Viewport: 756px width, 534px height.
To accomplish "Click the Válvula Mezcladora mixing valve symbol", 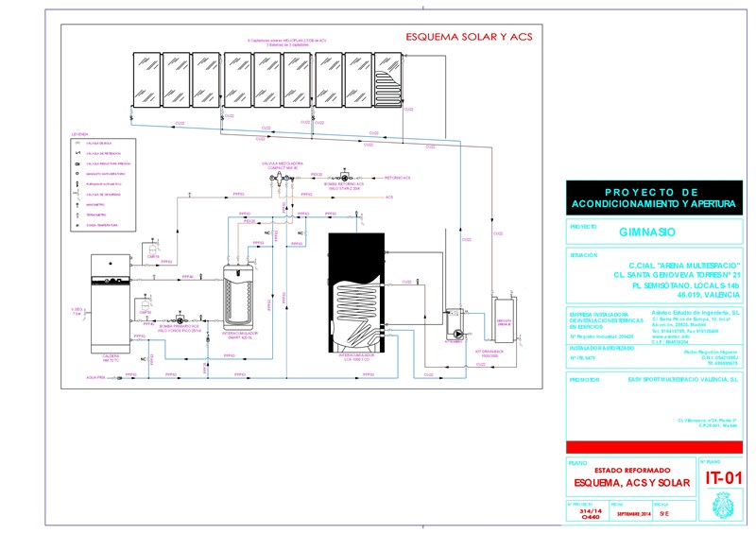I will [x=282, y=180].
